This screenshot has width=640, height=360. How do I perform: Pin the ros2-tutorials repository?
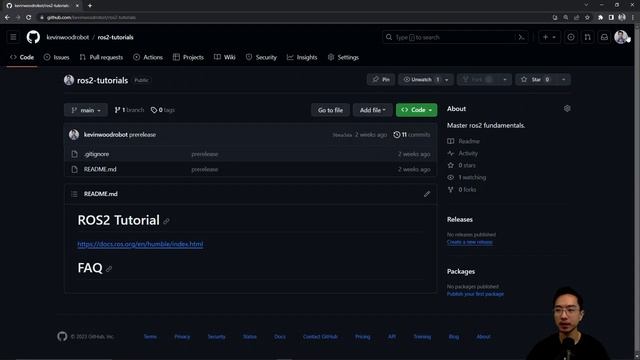tap(381, 80)
